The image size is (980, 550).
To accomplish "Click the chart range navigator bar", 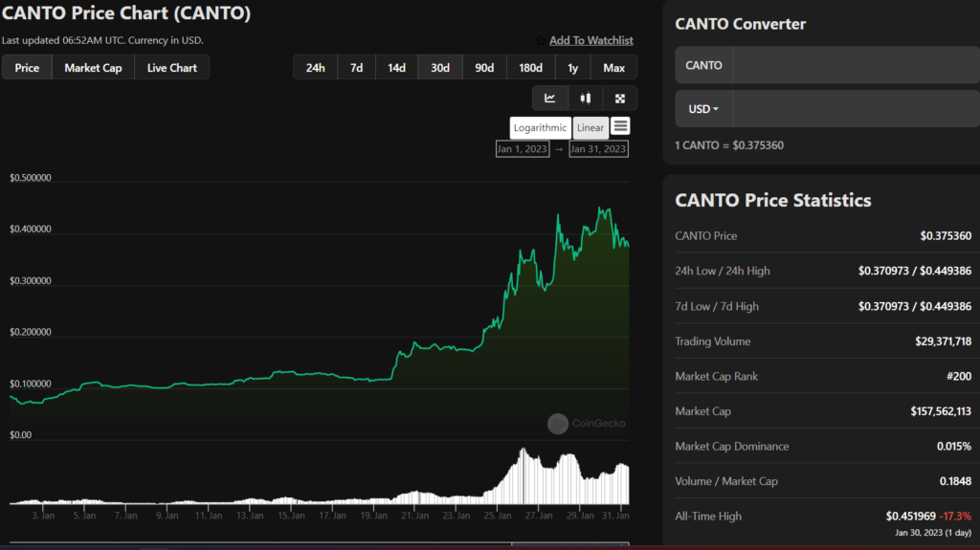I will pos(320,543).
